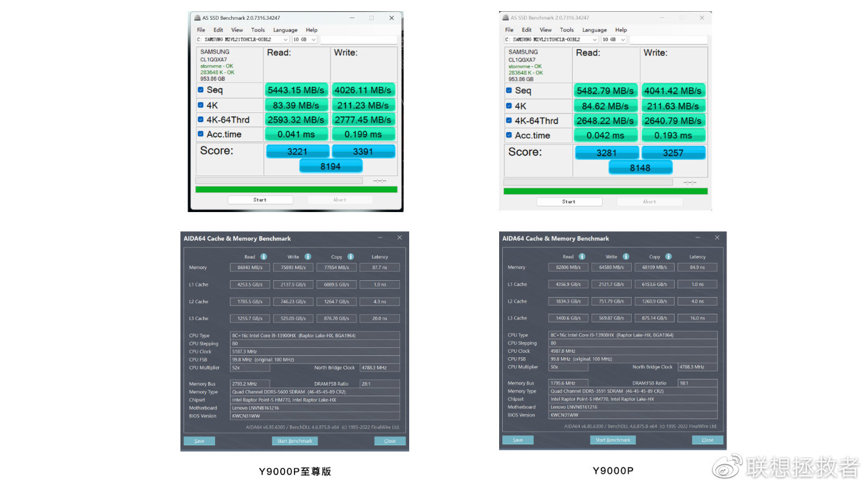Viewport: 868px width, 488px height.
Task: Click the total score 8148
Action: 640,167
